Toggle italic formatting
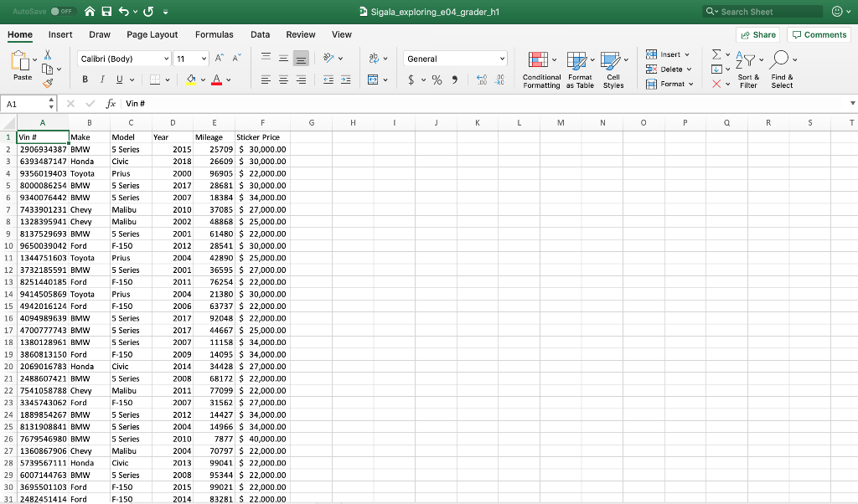Viewport: 858px width, 504px height. click(101, 78)
